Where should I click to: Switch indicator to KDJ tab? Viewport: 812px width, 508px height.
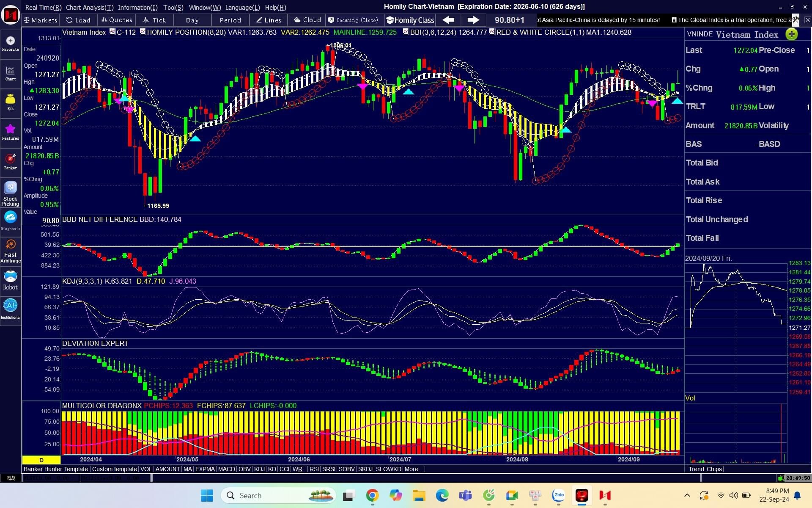[x=259, y=469]
